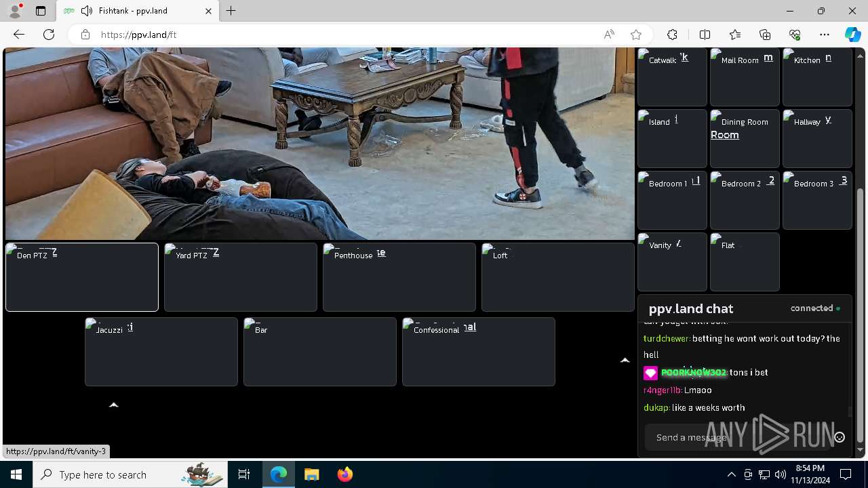Open the Copilot sidebar

click(x=852, y=35)
